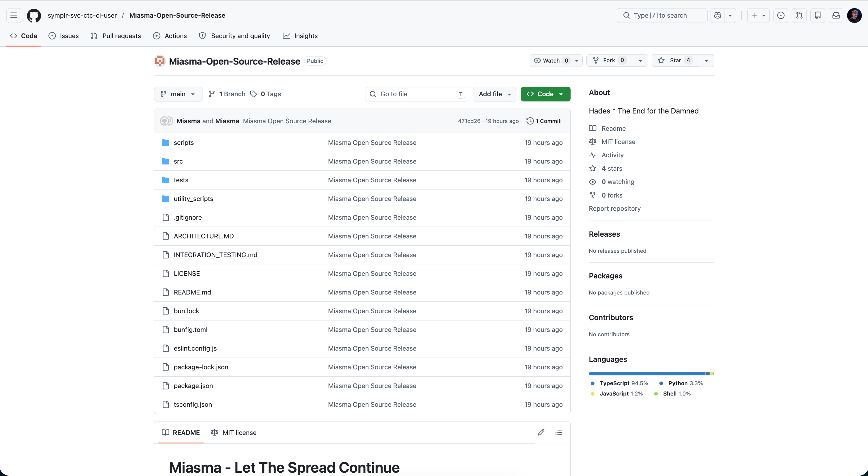Open the Actions tab
Viewport: 868px width, 476px height.
[170, 36]
